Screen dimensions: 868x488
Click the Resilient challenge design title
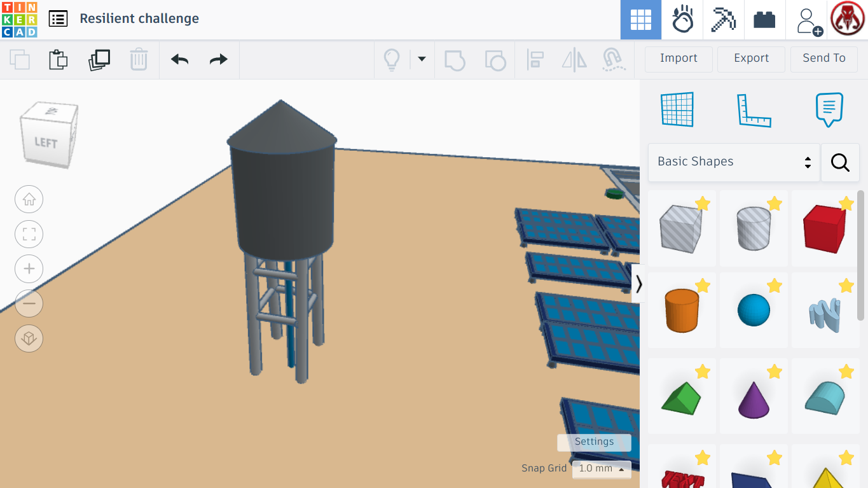(x=139, y=19)
